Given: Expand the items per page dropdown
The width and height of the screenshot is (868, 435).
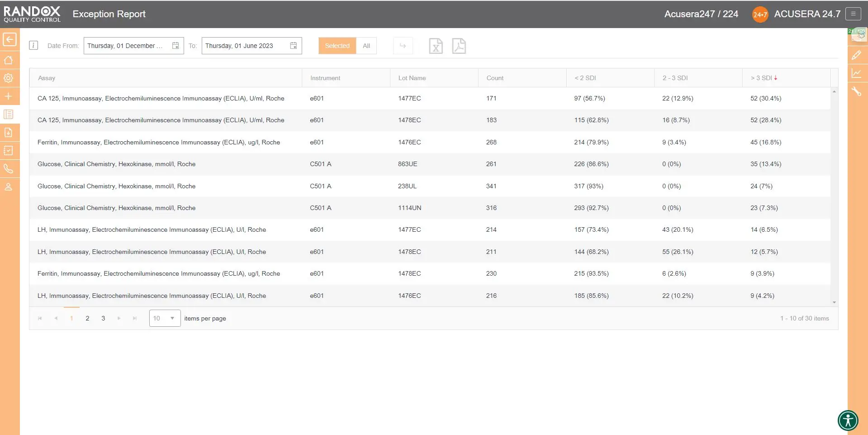Looking at the screenshot, I should pos(172,318).
